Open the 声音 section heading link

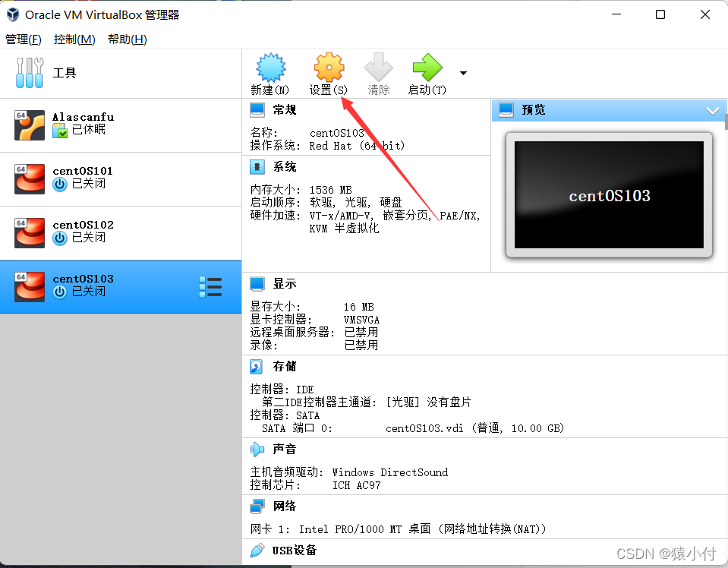[x=285, y=449]
